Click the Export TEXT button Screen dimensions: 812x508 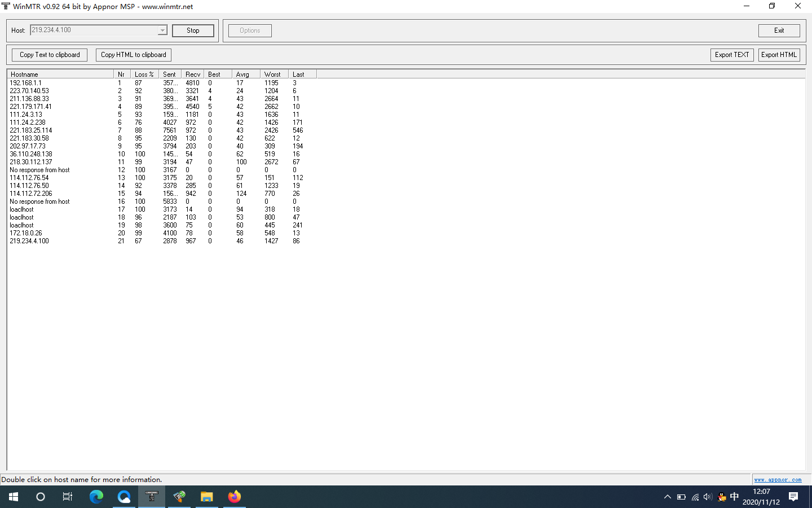tap(732, 55)
